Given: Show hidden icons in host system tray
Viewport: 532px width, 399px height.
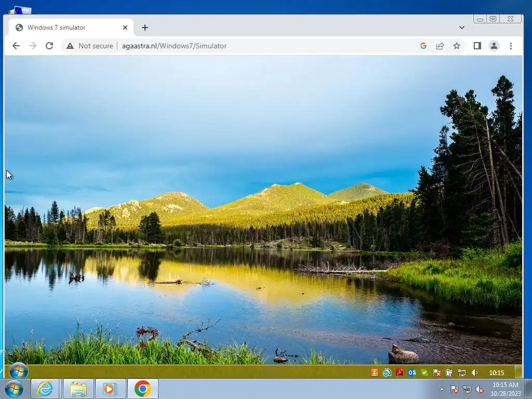Looking at the screenshot, I should pos(442,389).
